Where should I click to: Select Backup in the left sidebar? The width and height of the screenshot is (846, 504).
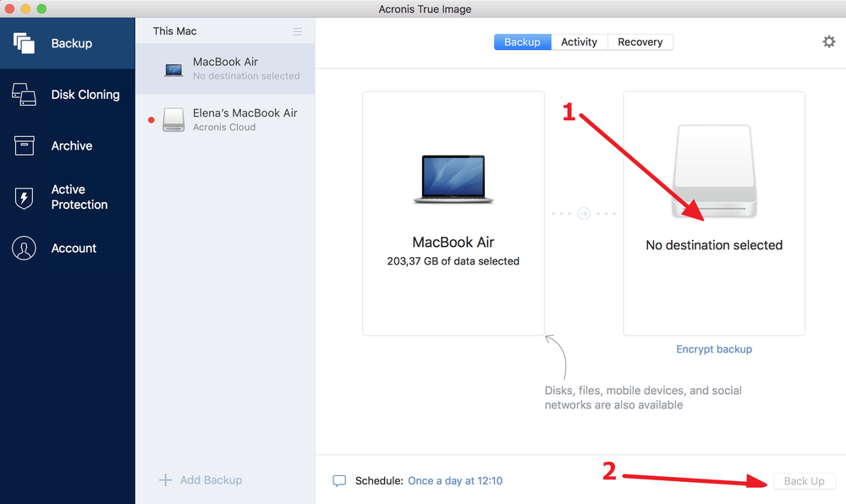tap(68, 43)
